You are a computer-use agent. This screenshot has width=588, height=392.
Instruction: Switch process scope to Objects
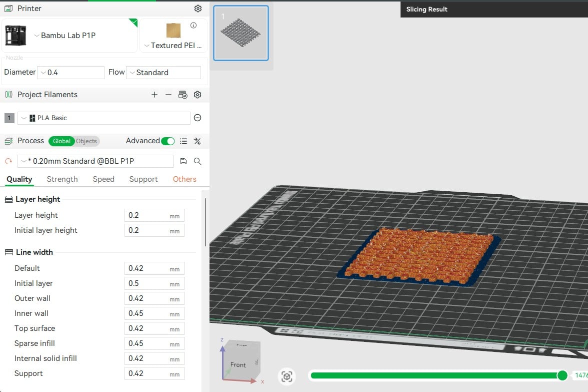click(x=86, y=141)
